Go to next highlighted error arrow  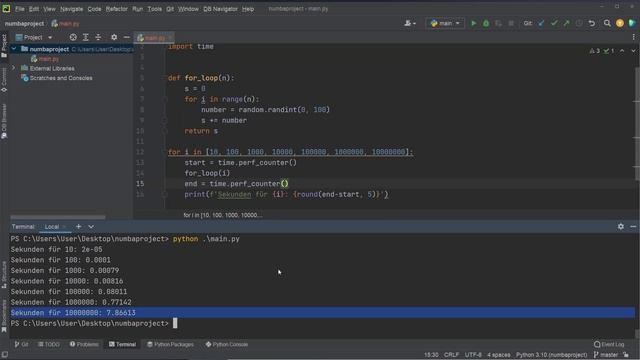pyautogui.click(x=633, y=51)
